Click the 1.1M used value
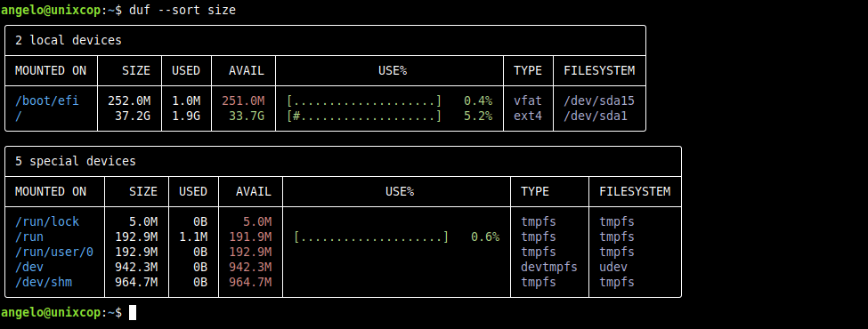 pyautogui.click(x=193, y=237)
